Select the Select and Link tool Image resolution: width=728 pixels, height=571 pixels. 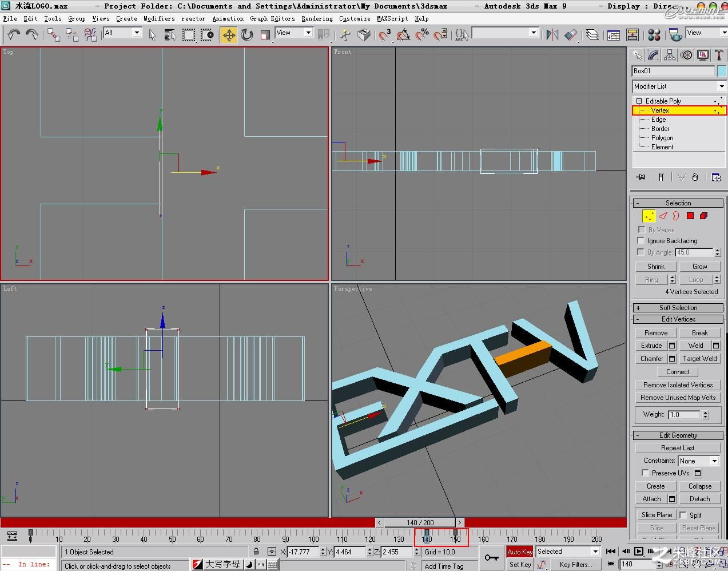(x=54, y=35)
